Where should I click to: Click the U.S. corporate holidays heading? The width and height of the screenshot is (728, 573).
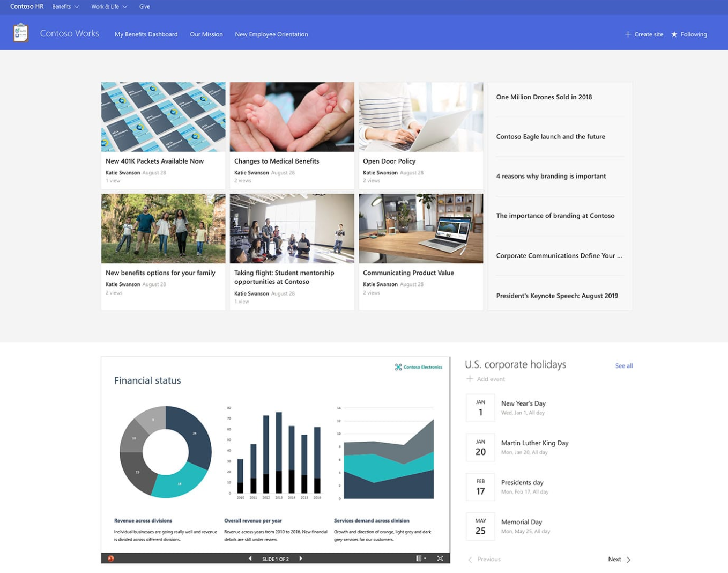515,364
